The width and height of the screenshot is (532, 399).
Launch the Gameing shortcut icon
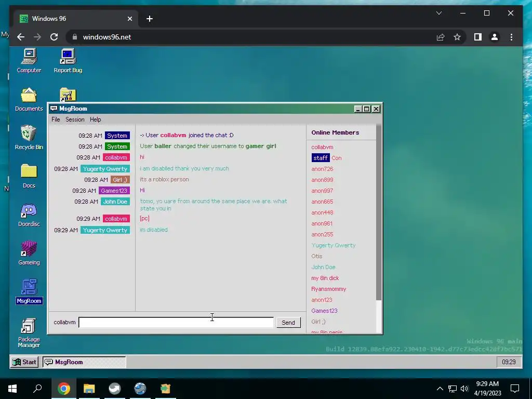(x=29, y=254)
